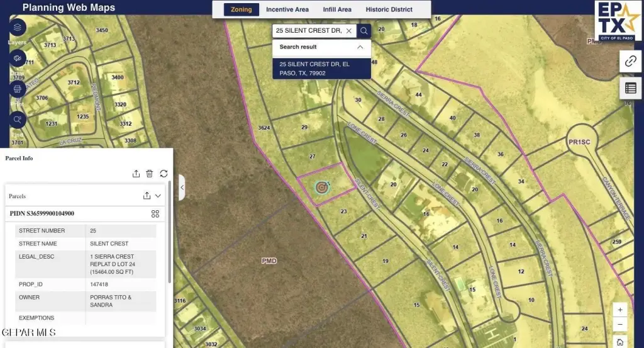This screenshot has width=644, height=348.
Task: Open the Find search tool
Action: pos(18,118)
